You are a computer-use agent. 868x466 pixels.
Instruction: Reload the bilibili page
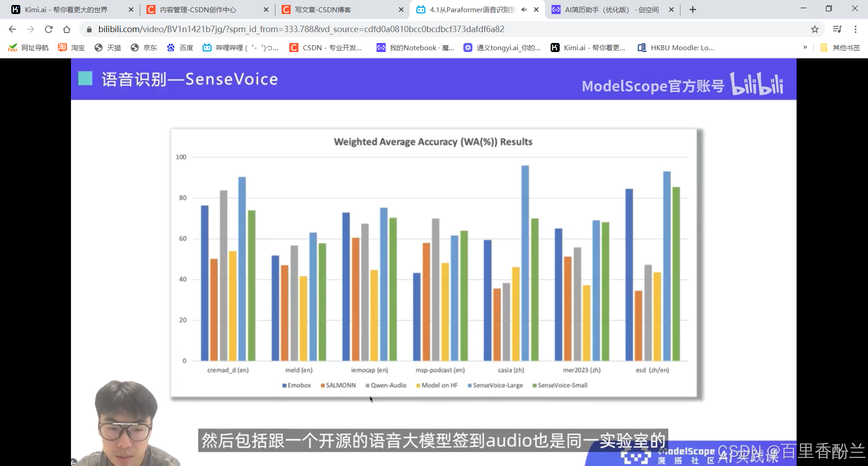48,29
